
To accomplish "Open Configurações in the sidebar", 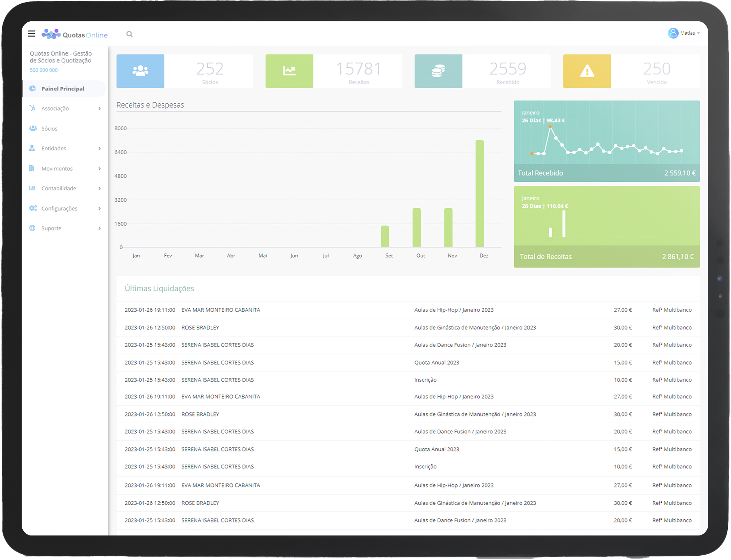I will click(x=59, y=208).
